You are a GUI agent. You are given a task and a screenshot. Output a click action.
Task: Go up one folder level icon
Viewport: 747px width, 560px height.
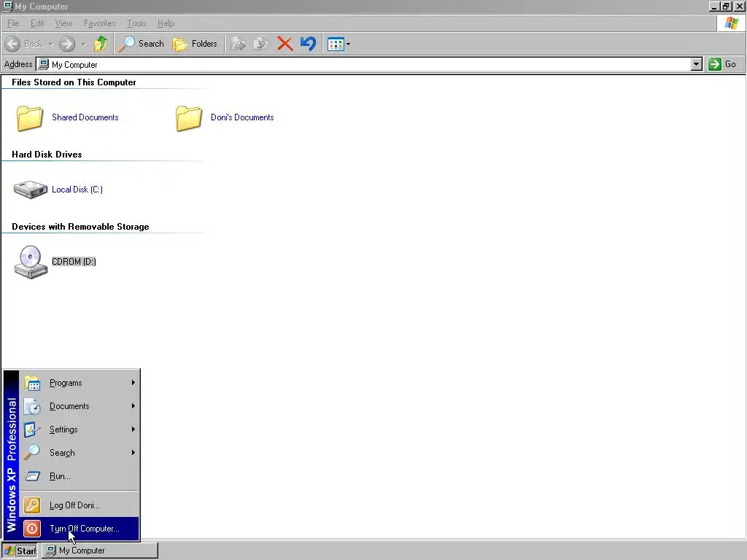click(x=101, y=44)
